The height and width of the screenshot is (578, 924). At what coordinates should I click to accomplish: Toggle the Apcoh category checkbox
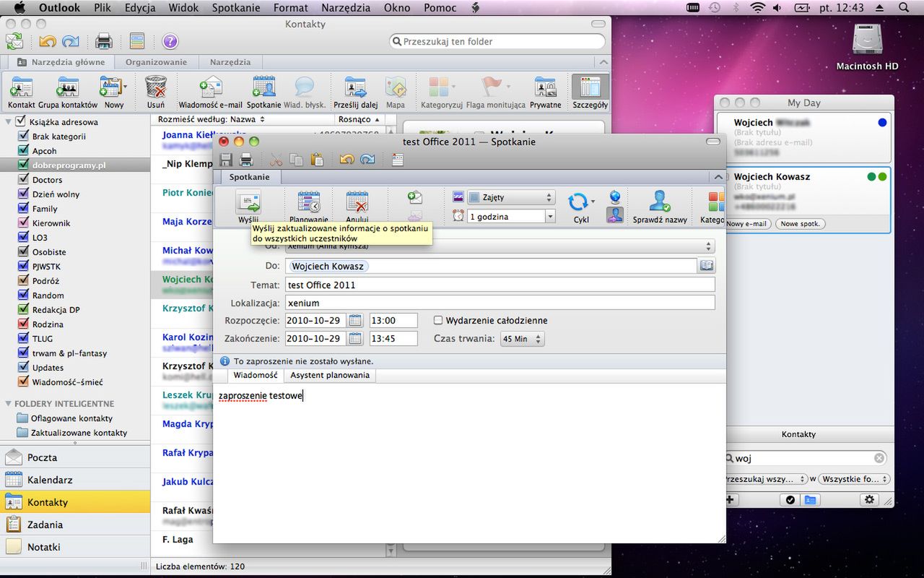[25, 150]
